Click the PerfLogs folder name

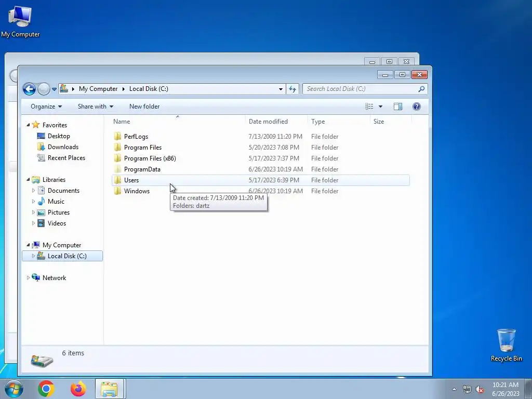pyautogui.click(x=136, y=137)
